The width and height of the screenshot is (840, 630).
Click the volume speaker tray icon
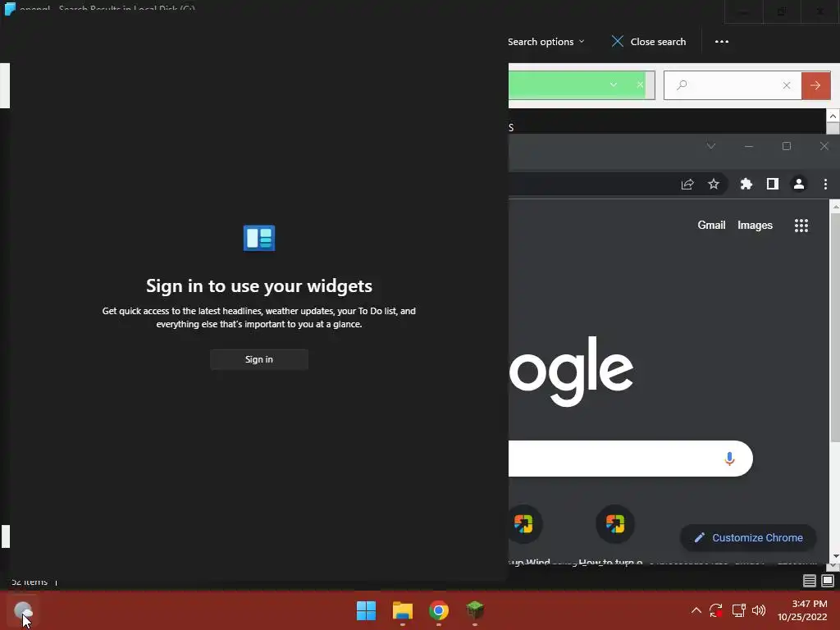click(x=759, y=610)
